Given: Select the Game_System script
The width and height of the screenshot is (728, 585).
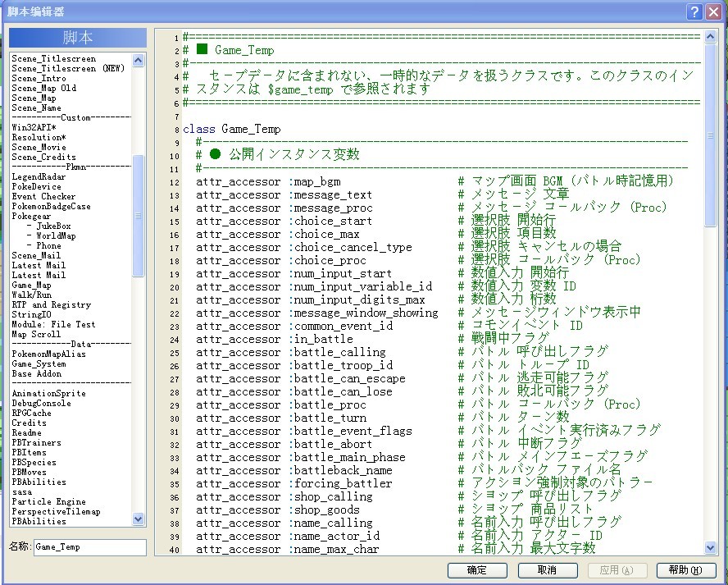Looking at the screenshot, I should point(39,363).
